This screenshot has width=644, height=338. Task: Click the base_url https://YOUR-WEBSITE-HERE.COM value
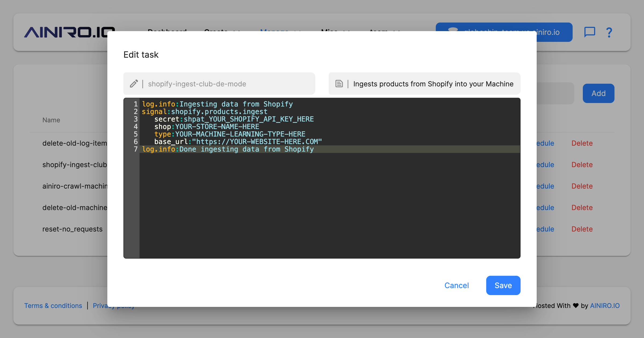(257, 142)
